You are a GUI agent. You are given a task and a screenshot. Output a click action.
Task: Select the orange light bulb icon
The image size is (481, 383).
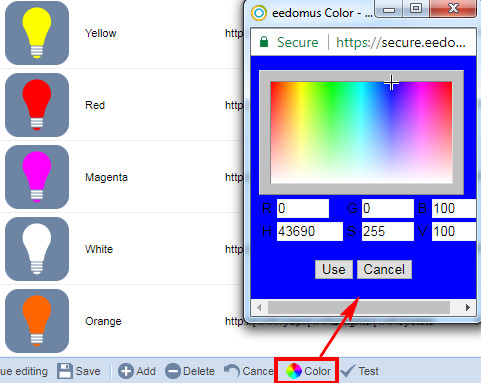pos(37,321)
